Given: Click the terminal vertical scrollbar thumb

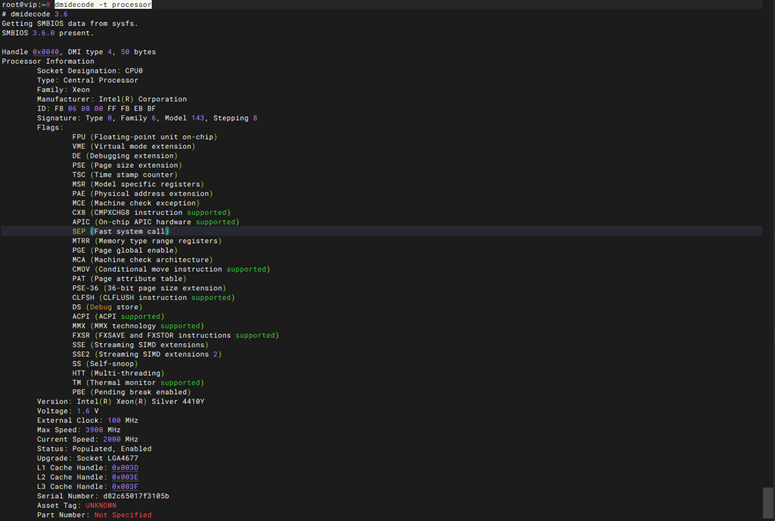Looking at the screenshot, I should click(x=768, y=503).
